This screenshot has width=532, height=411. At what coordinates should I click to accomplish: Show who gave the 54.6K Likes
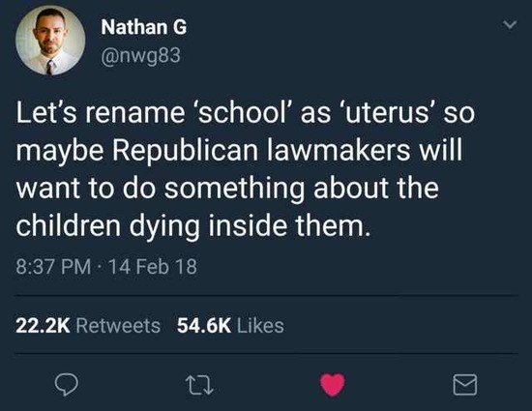point(230,326)
